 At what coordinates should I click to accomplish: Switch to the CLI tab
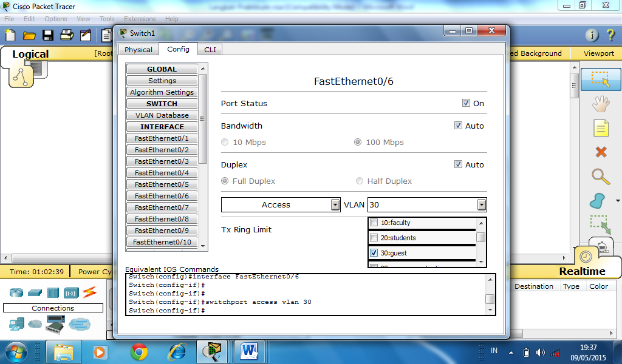click(x=210, y=50)
